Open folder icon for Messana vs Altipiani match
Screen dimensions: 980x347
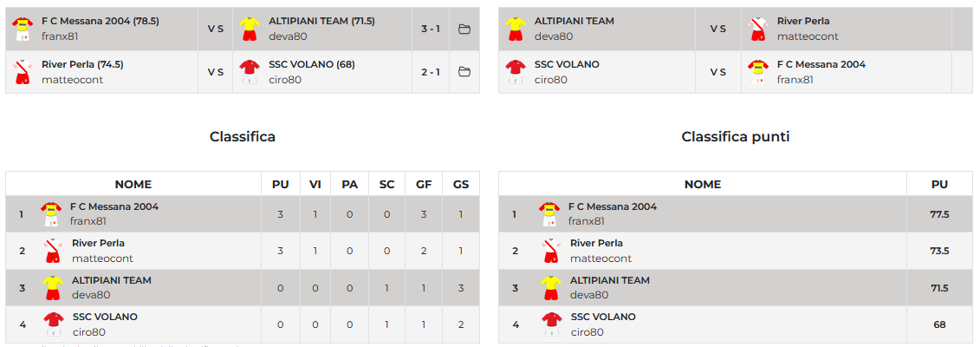pos(464,29)
